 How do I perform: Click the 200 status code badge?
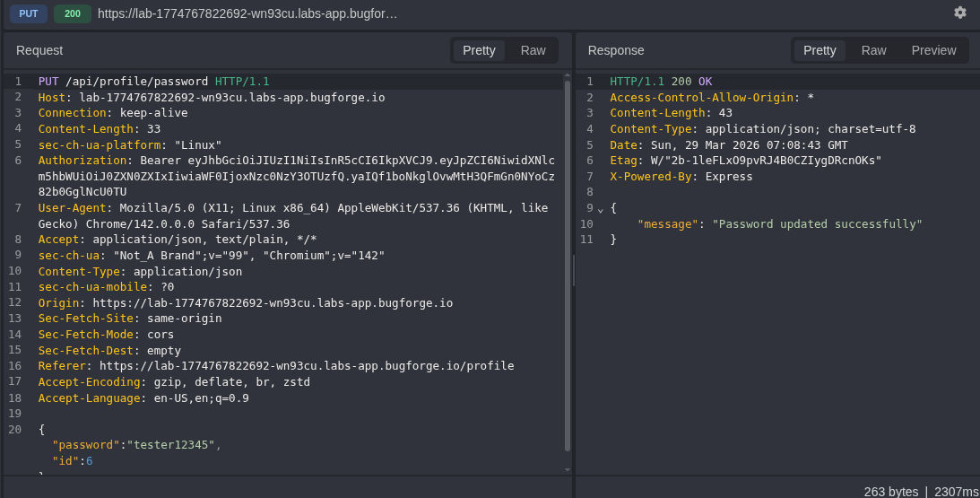coord(72,13)
